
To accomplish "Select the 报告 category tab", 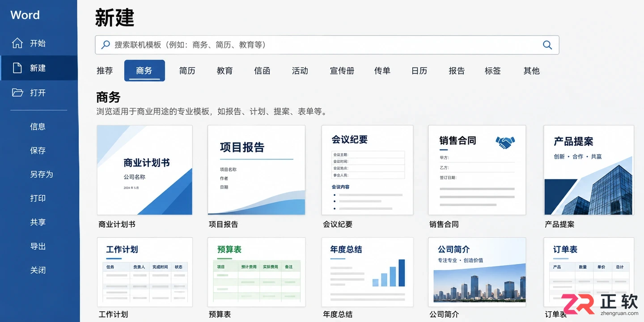I will click(457, 71).
